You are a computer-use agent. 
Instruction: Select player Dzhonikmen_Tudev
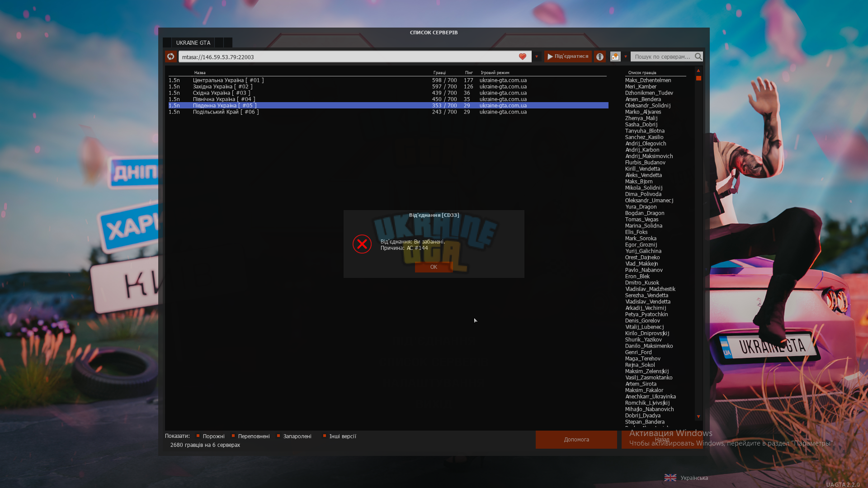pos(649,93)
